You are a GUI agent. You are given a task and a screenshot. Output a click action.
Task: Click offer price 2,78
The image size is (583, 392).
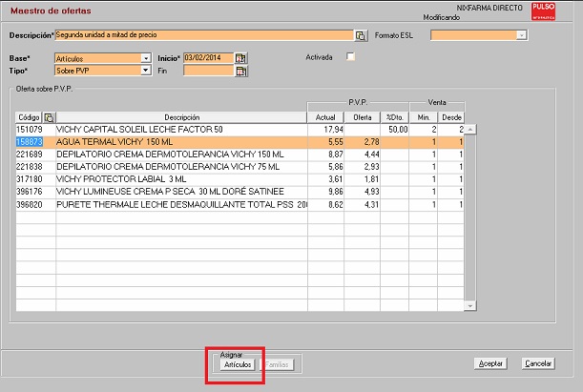pos(371,142)
